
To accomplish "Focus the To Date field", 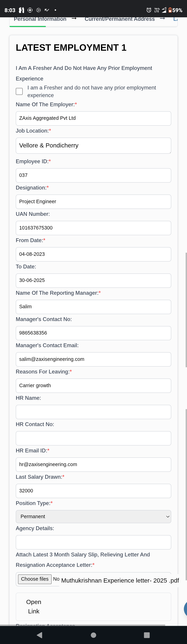I will pos(93,280).
